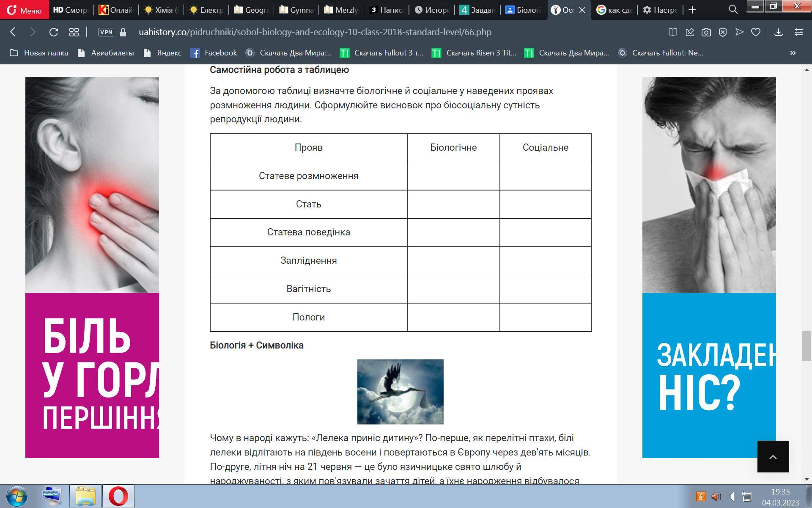Click the scroll-to-top arrow button
Screen dimensions: 812x508
click(773, 456)
